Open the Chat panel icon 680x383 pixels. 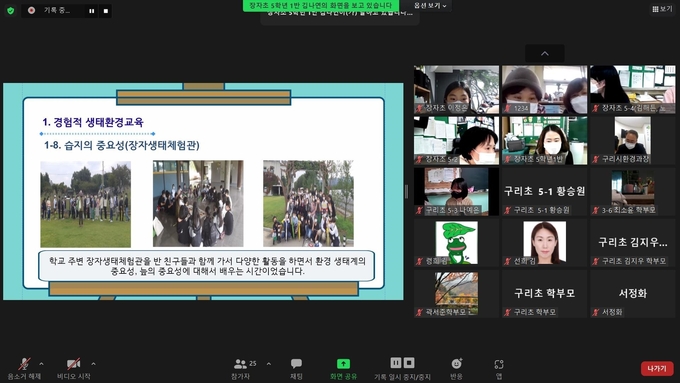[297, 363]
